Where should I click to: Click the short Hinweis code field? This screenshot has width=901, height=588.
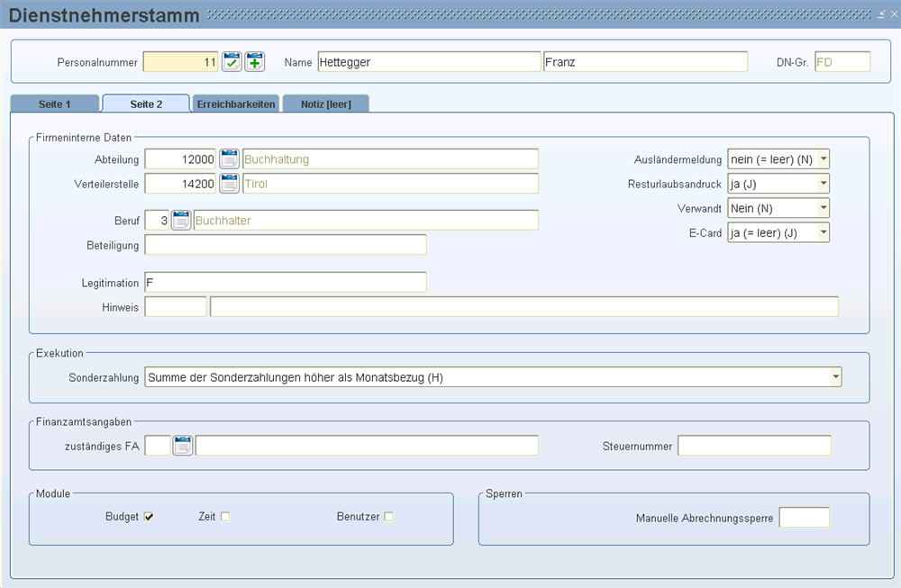click(x=176, y=307)
